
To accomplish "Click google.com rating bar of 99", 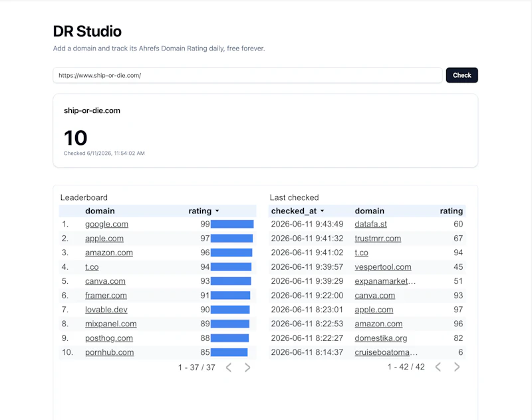I will [x=232, y=224].
